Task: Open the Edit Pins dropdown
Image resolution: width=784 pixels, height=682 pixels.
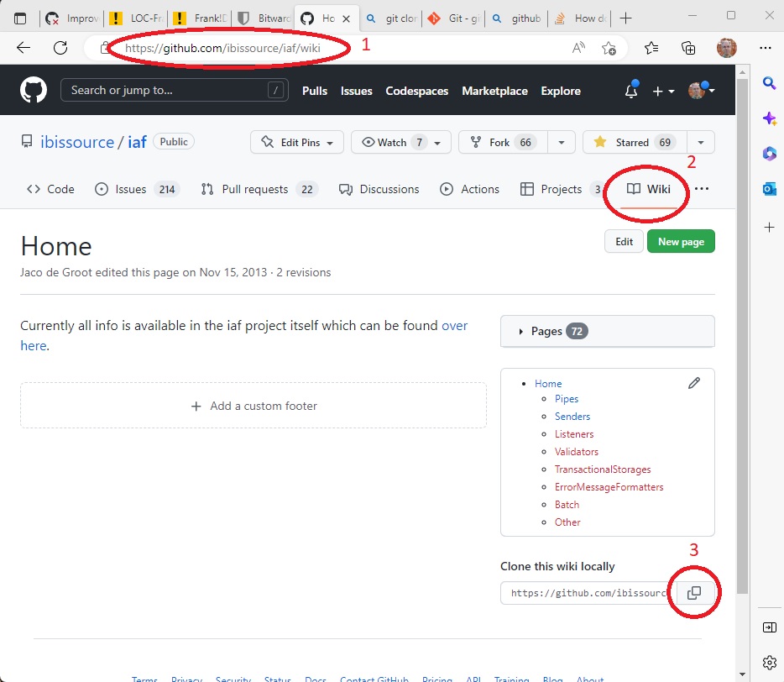Action: 297,143
